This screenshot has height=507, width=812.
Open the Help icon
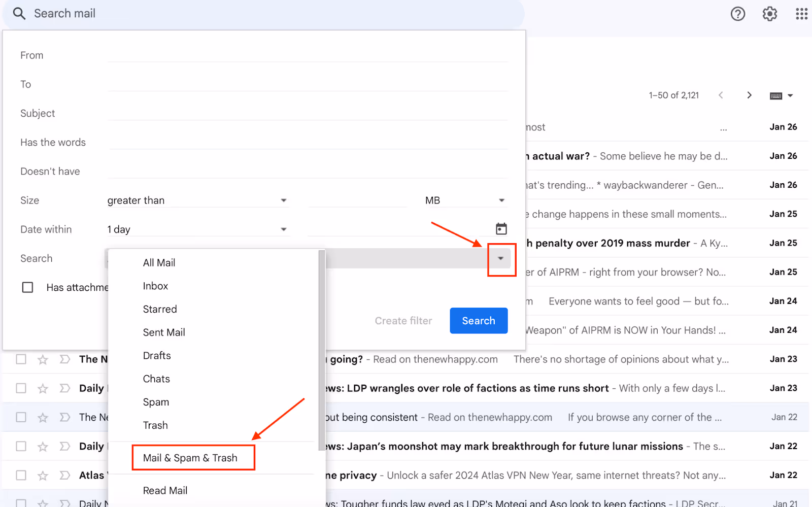tap(737, 14)
